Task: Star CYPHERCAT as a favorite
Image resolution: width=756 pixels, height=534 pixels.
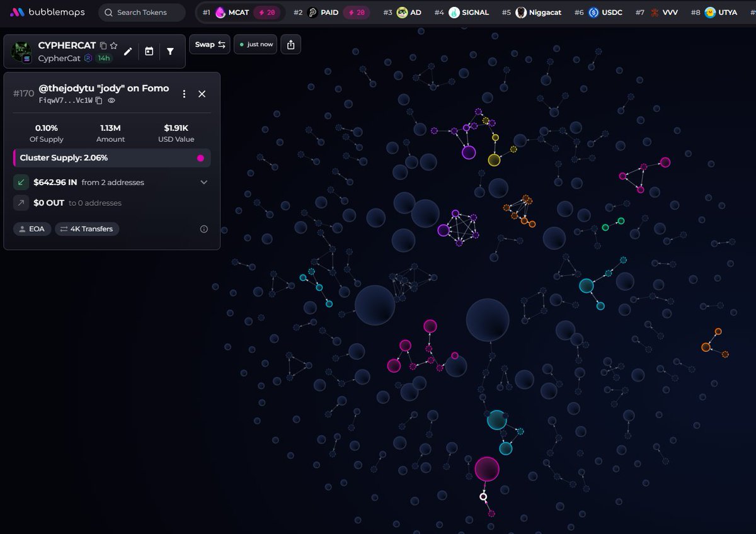Action: coord(113,45)
